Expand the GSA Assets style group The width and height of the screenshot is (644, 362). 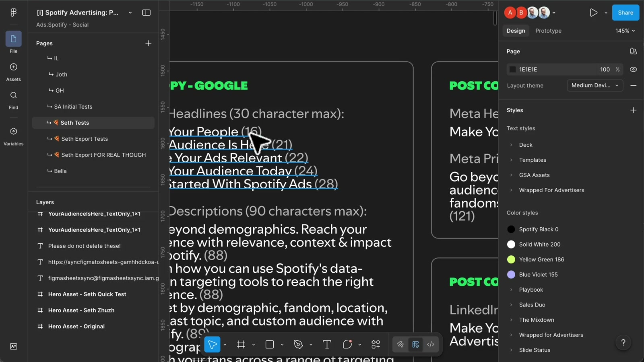[x=511, y=175]
